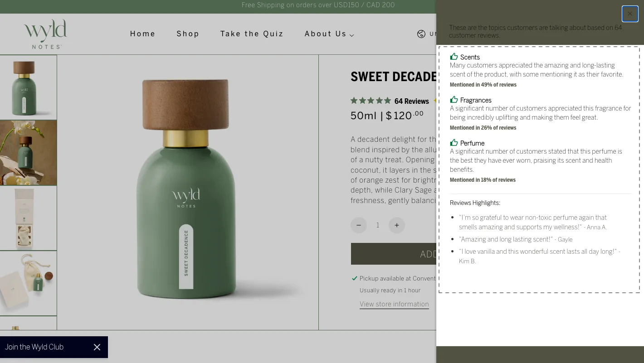Select the open gift box thumbnail
Image resolution: width=644 pixels, height=363 pixels.
pos(28,218)
